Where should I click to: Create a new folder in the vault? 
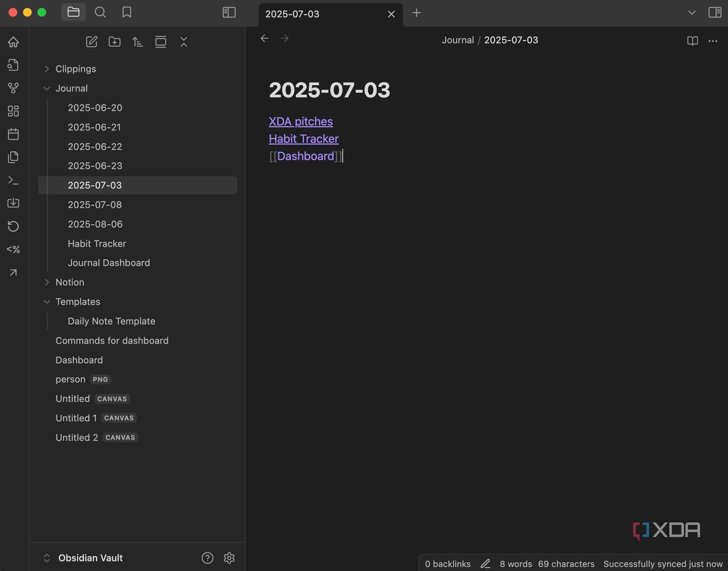114,42
